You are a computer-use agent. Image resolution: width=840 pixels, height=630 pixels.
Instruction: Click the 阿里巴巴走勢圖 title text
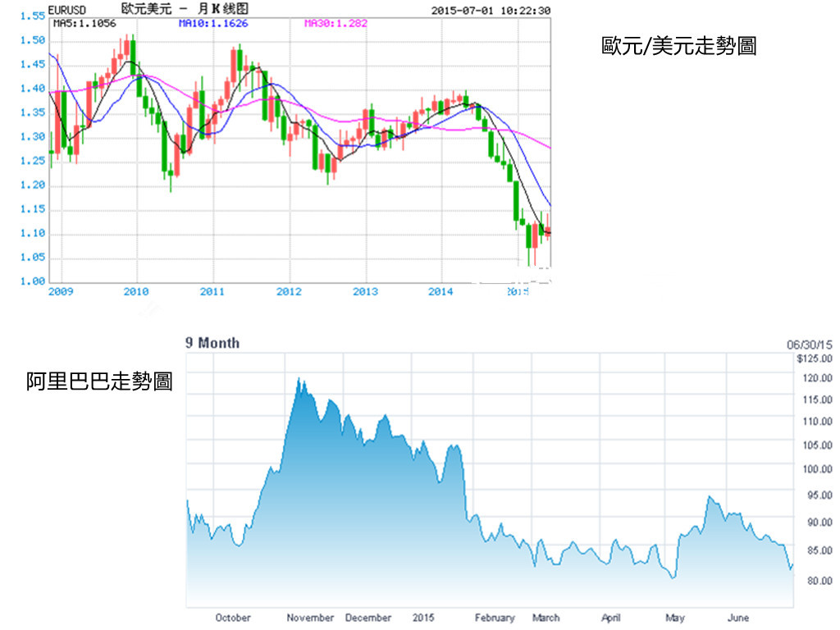98,381
